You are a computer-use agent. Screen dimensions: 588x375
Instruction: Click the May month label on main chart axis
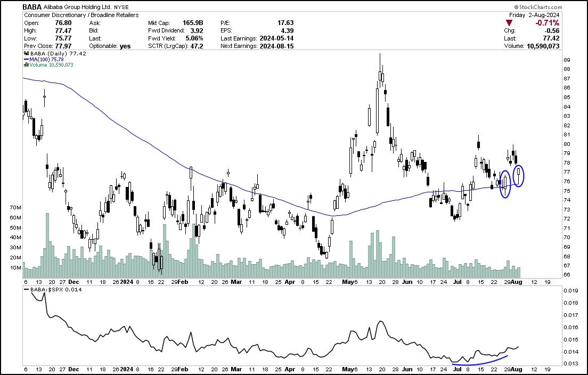tap(348, 282)
